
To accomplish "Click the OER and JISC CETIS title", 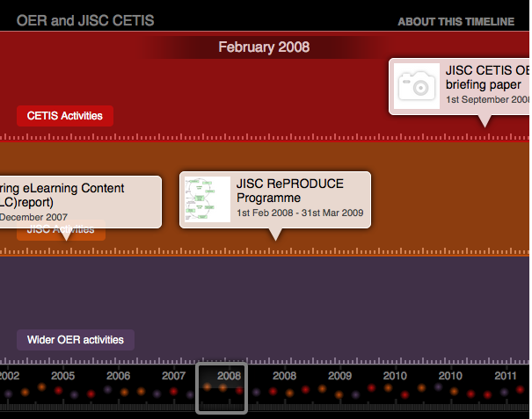I will pyautogui.click(x=85, y=21).
